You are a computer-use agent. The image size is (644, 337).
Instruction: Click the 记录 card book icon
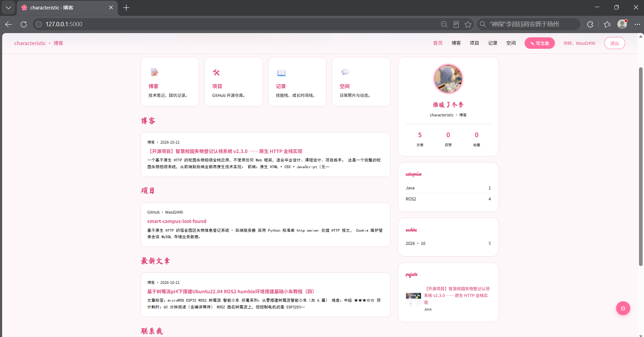281,73
